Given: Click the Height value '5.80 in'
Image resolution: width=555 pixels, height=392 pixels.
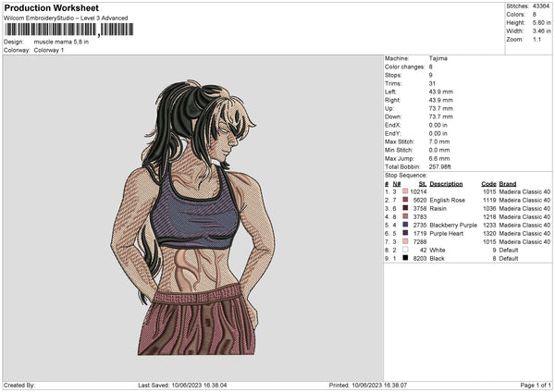Looking at the screenshot, I should click(x=541, y=22).
